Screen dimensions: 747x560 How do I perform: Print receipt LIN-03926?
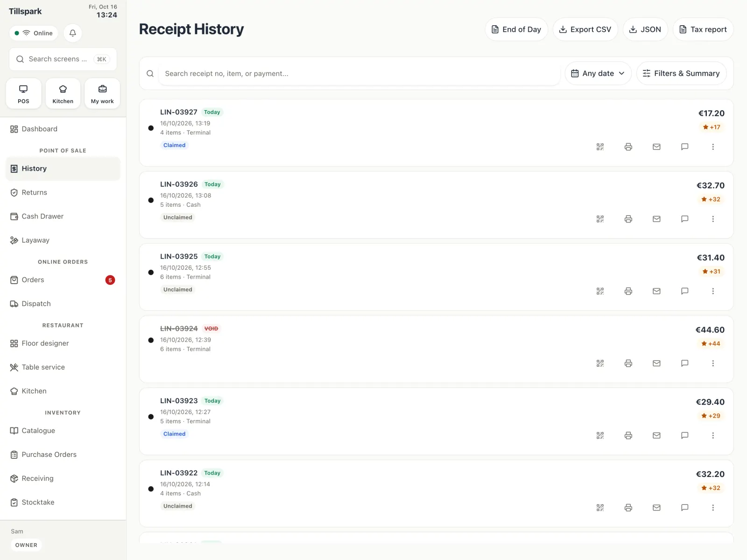628,219
